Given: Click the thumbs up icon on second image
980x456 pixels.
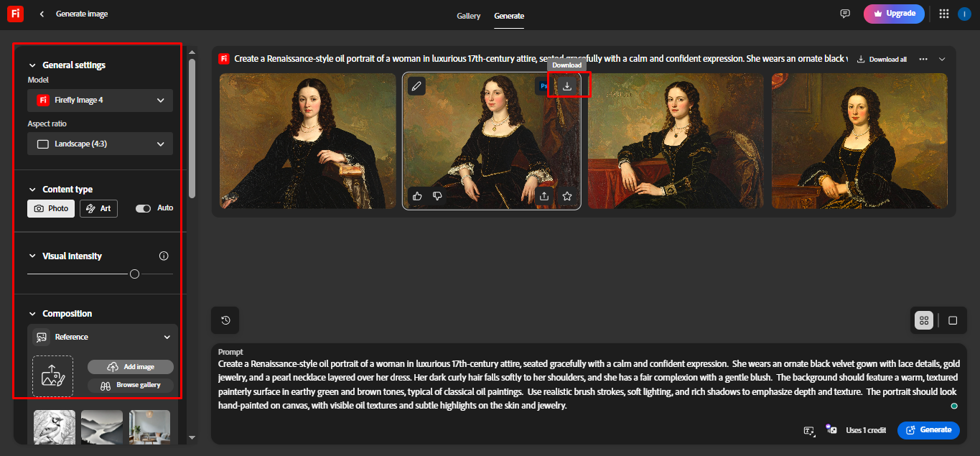Looking at the screenshot, I should 416,195.
